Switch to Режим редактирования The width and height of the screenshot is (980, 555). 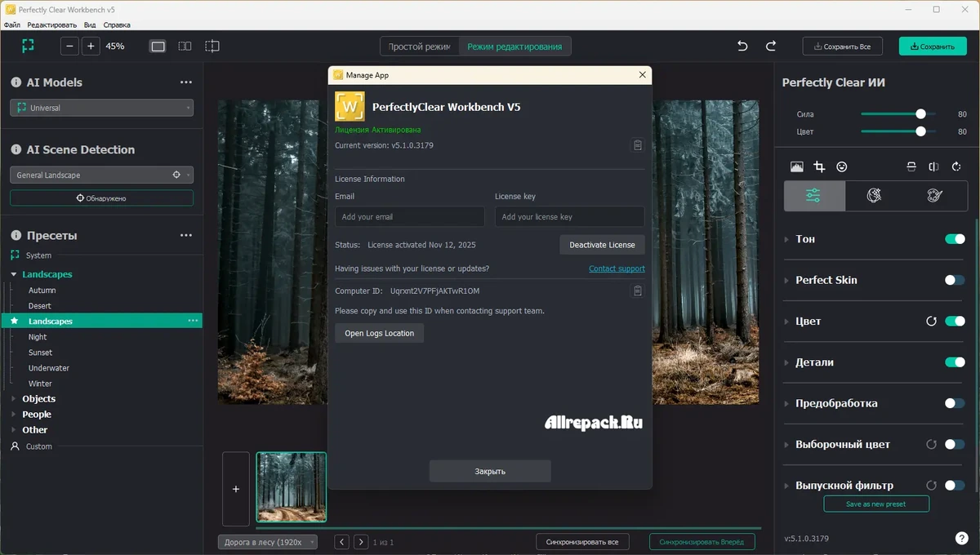514,47
